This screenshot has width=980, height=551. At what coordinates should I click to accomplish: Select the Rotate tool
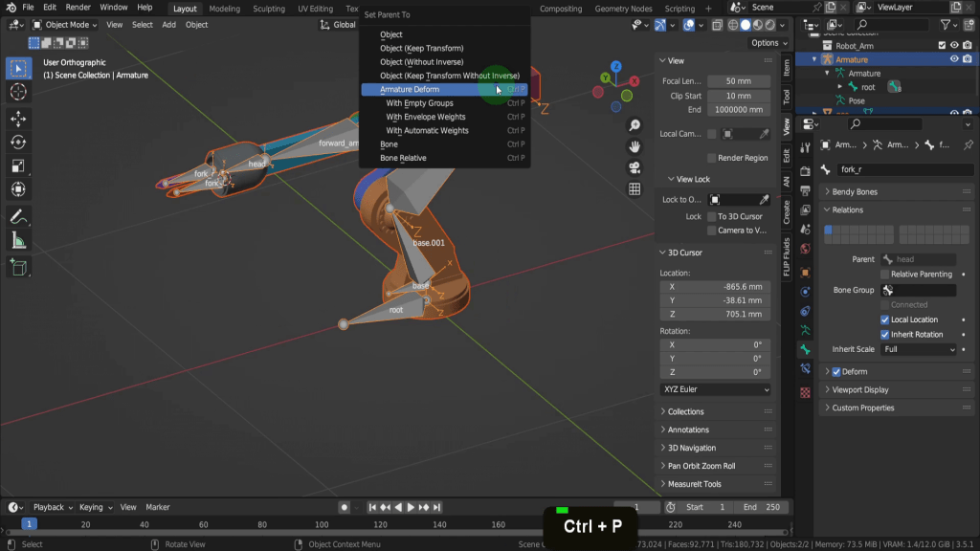pyautogui.click(x=18, y=142)
